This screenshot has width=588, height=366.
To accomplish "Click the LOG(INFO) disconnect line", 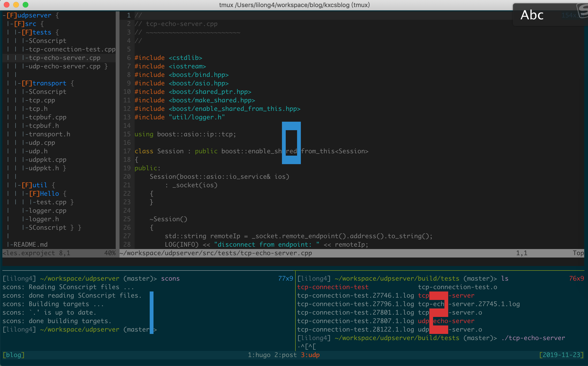I will click(x=266, y=245).
